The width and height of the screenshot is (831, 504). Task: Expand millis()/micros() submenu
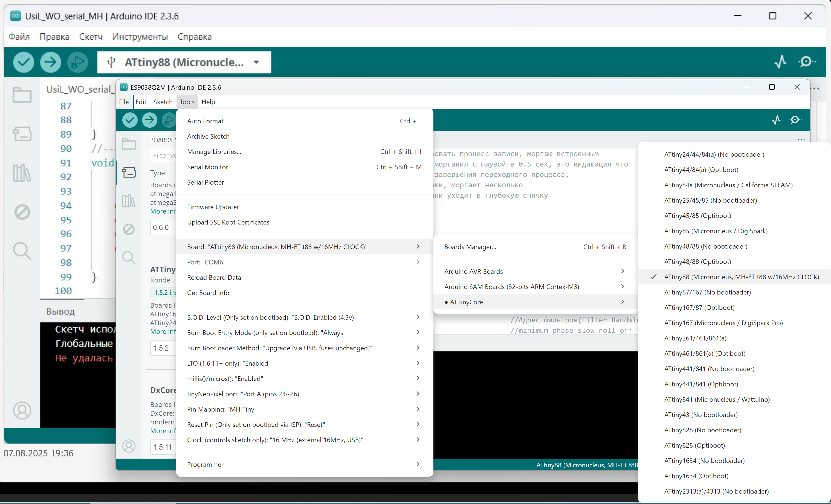coord(305,378)
